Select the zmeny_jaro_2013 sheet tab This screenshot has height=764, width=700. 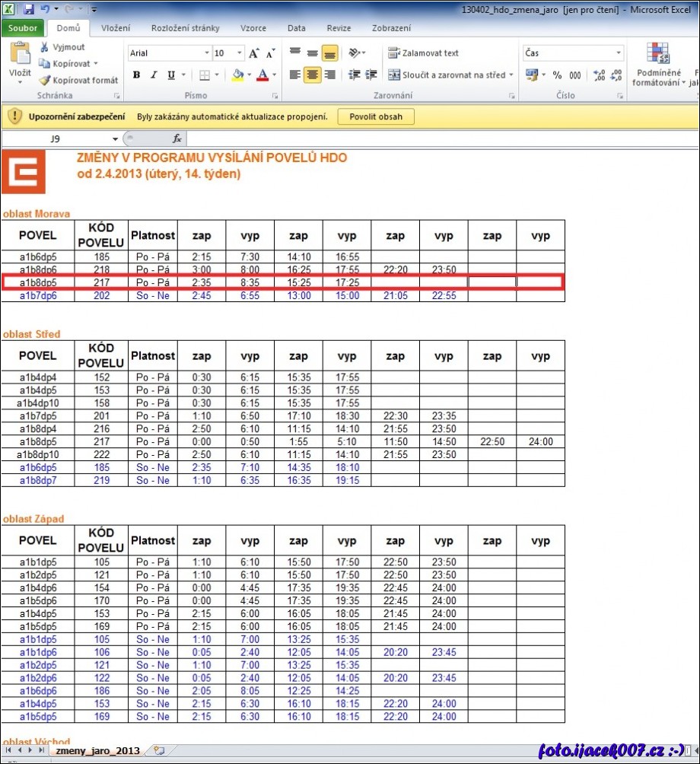[x=97, y=750]
